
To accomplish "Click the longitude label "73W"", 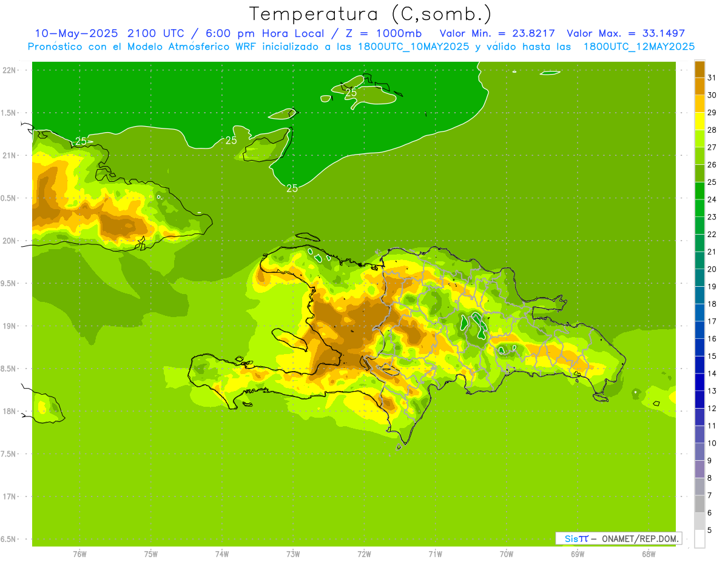I will (x=293, y=554).
